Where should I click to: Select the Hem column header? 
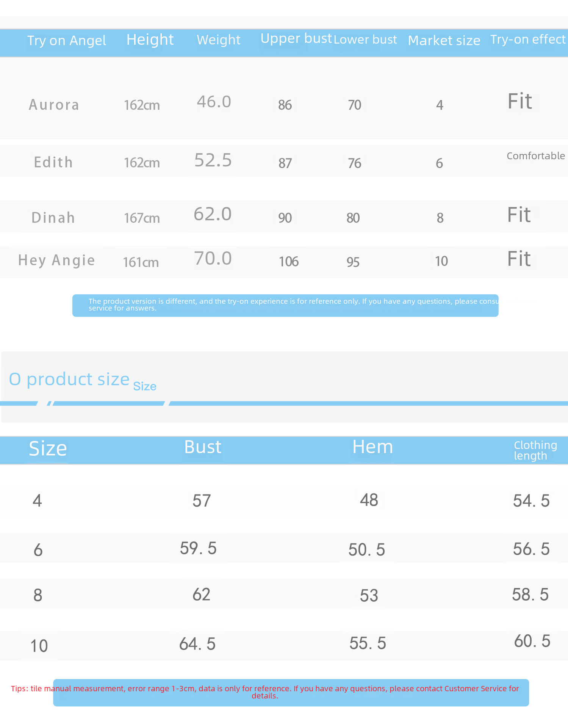(x=373, y=447)
